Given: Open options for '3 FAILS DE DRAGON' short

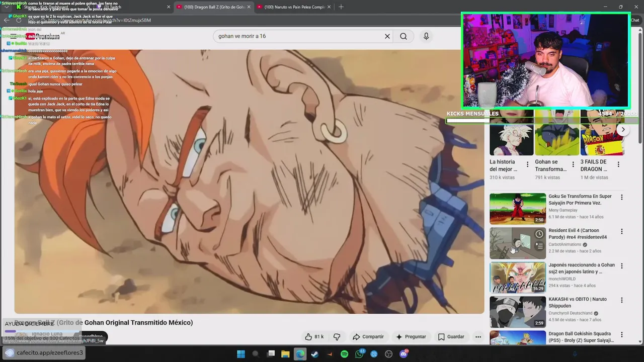Looking at the screenshot, I should pos(618,164).
